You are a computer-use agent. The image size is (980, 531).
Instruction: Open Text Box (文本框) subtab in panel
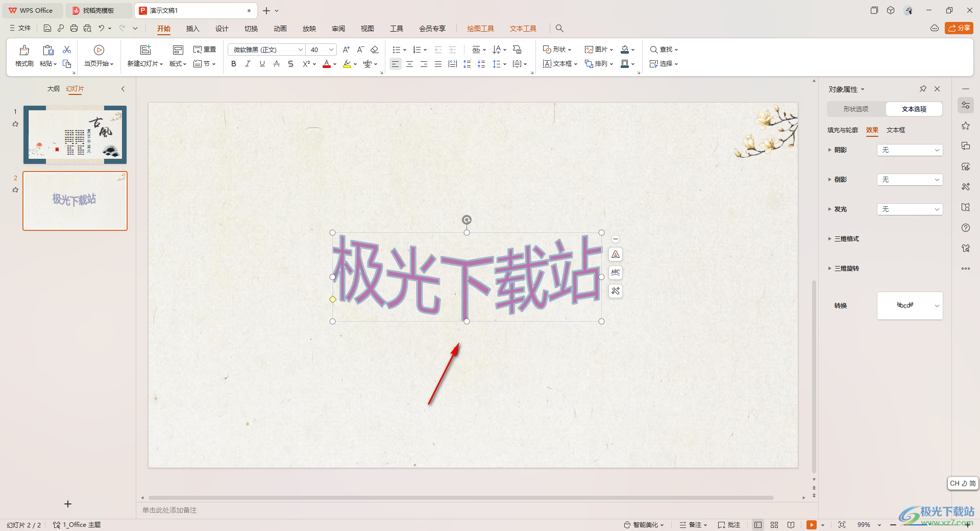point(896,130)
